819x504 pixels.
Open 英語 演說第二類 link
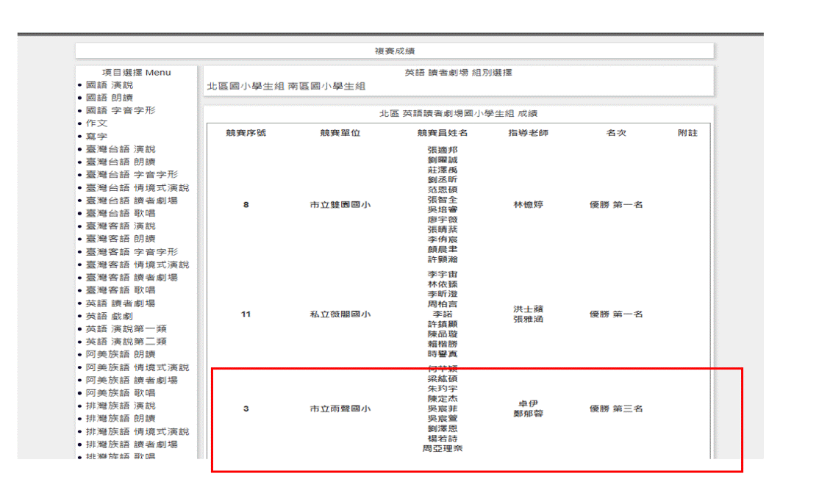126,342
